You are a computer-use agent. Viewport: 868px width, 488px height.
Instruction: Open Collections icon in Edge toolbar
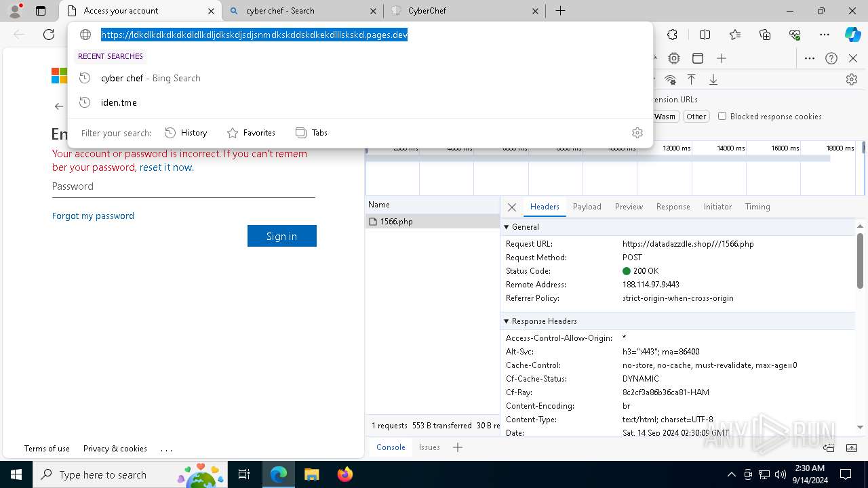pyautogui.click(x=765, y=35)
